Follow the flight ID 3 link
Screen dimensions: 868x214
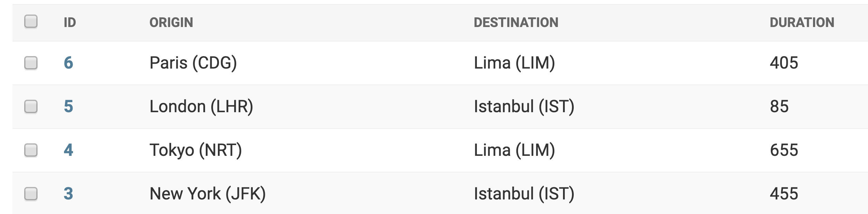[68, 194]
